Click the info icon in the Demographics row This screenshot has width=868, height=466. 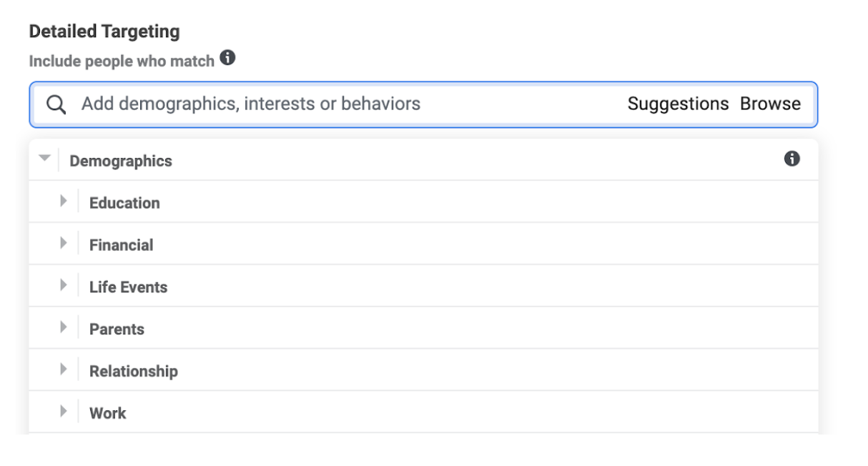pos(791,159)
